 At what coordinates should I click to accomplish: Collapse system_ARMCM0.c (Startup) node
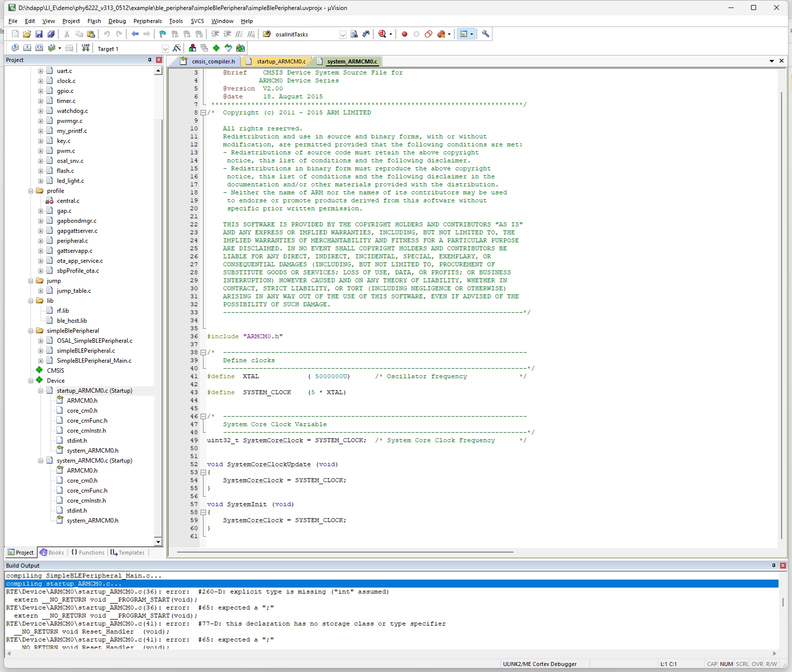pyautogui.click(x=41, y=461)
